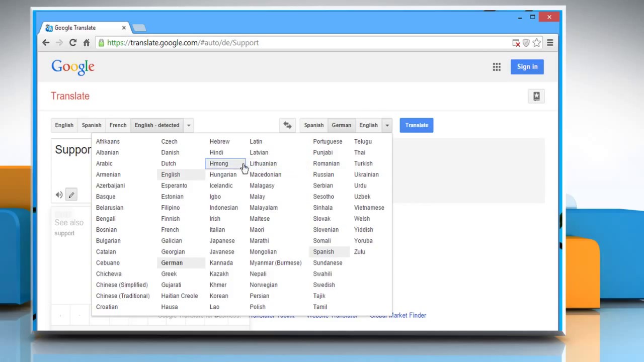
Task: Open the Global Market Finder link
Action: (398, 315)
